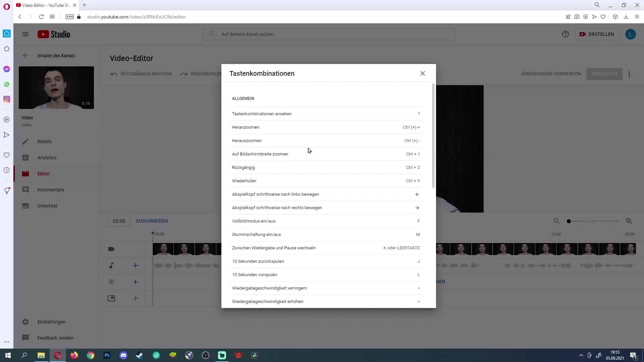
Task: Open bookmarks heart in Opera sidebar
Action: pyautogui.click(x=7, y=155)
